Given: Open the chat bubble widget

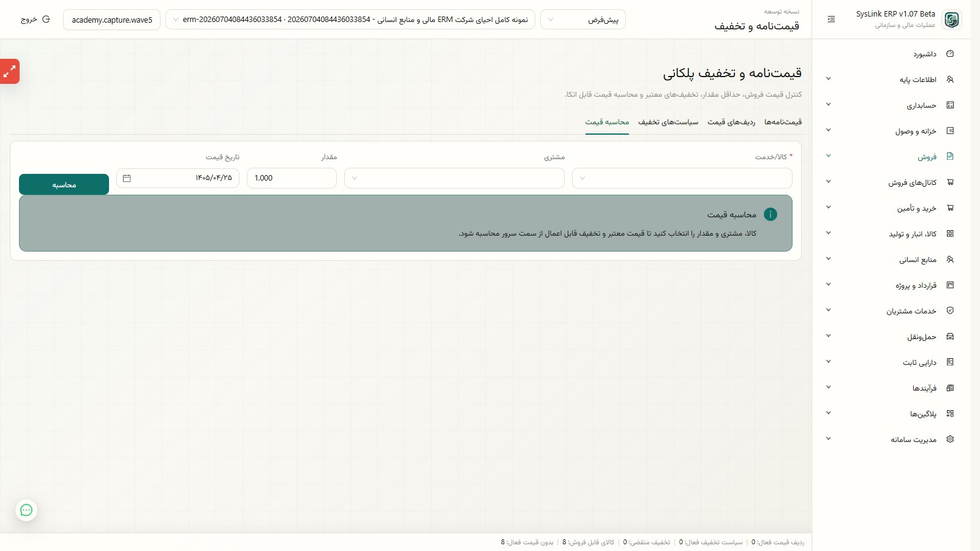Looking at the screenshot, I should coord(26,510).
